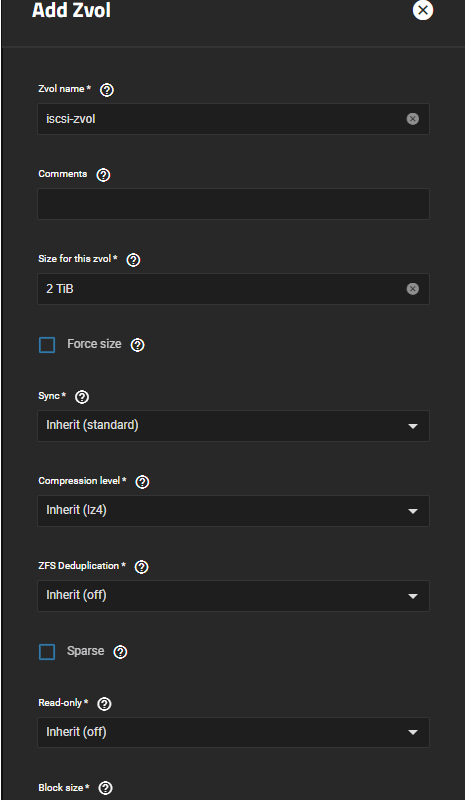The width and height of the screenshot is (465, 800).
Task: Show Force size help tooltip
Action: click(138, 345)
